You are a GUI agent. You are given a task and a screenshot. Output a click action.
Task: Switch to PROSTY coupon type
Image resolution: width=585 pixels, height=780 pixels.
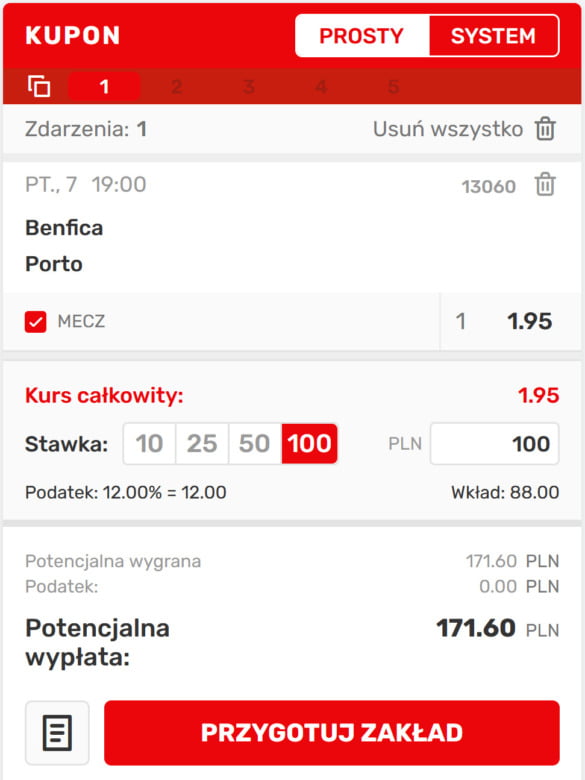[362, 36]
